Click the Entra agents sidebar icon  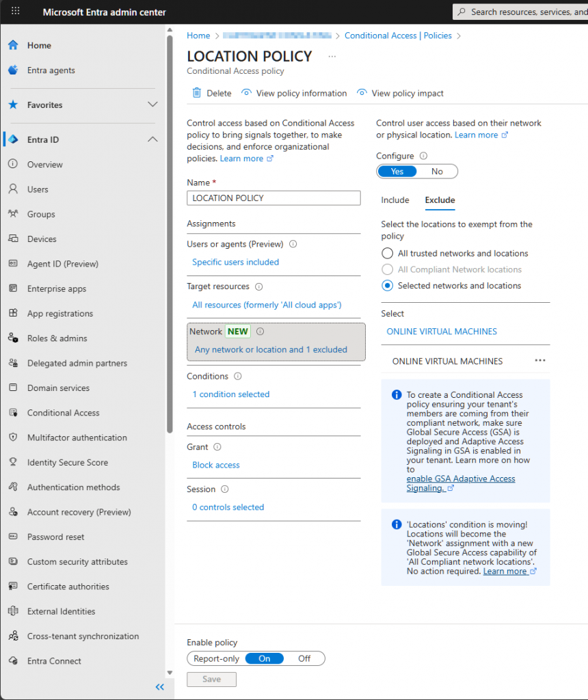pyautogui.click(x=13, y=70)
